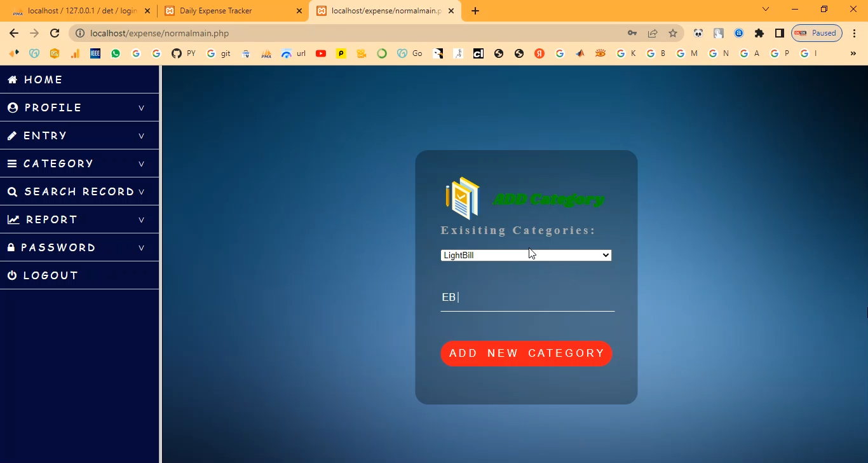Click the WhatsApp bookmark icon

coord(116,53)
